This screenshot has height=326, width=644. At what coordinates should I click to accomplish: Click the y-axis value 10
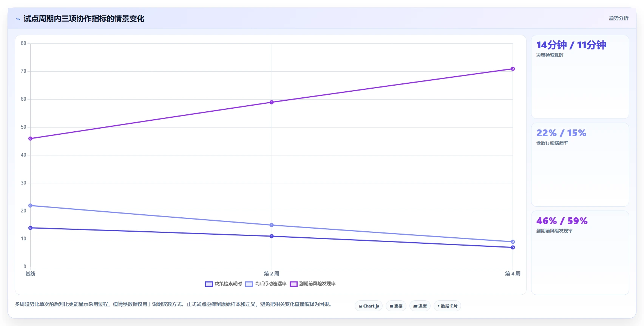click(23, 239)
